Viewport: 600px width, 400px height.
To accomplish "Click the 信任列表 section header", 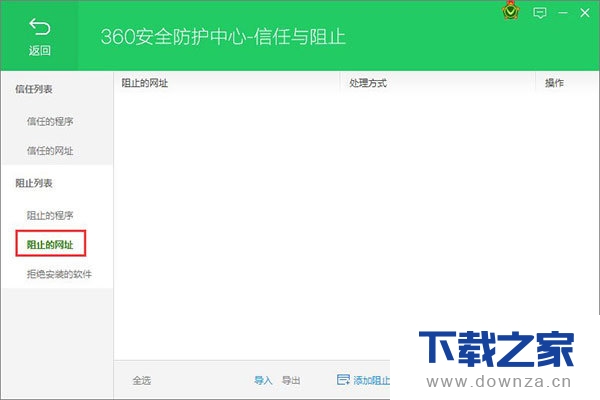I will pyautogui.click(x=33, y=90).
